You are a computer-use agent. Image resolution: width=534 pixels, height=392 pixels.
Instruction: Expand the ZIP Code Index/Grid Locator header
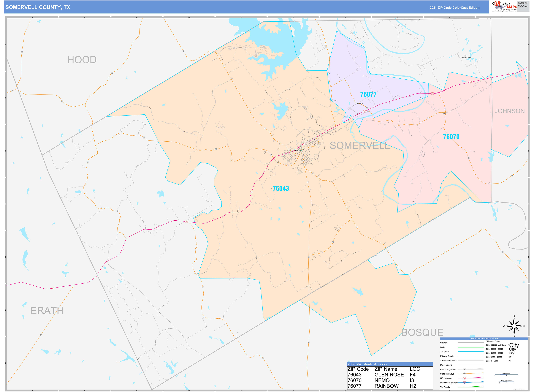click(x=367, y=364)
